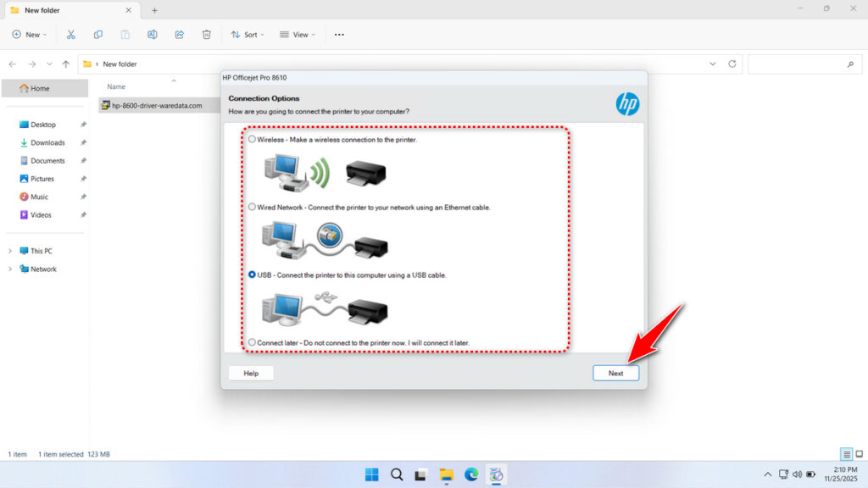Delete the selection using the trash icon

pyautogui.click(x=206, y=34)
